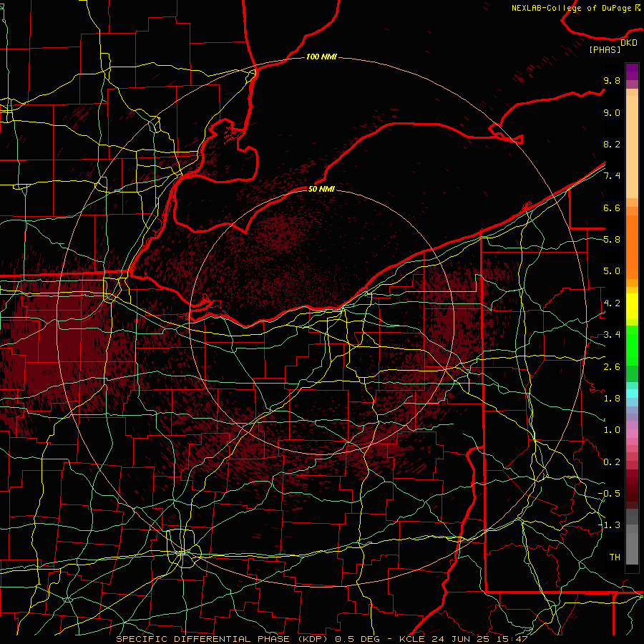Image resolution: width=644 pixels, height=644 pixels.
Task: Click the "SPECIFIC DIFFERENTIAL PHASE (KDP)" caption text
Action: point(223,639)
